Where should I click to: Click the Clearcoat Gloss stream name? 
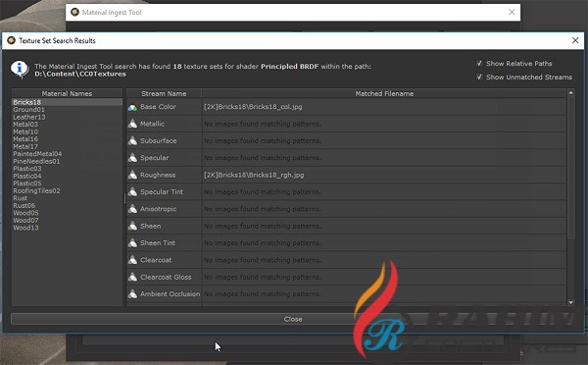point(166,277)
